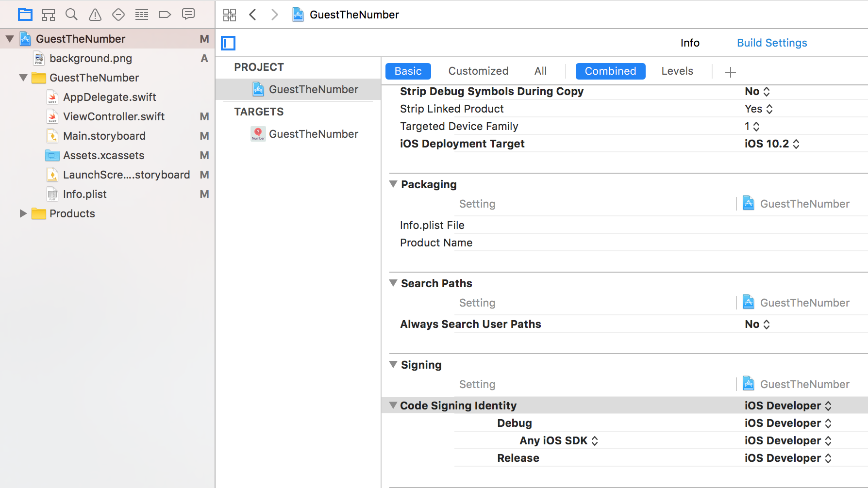Expand the Products folder
The image size is (868, 488).
click(x=23, y=213)
